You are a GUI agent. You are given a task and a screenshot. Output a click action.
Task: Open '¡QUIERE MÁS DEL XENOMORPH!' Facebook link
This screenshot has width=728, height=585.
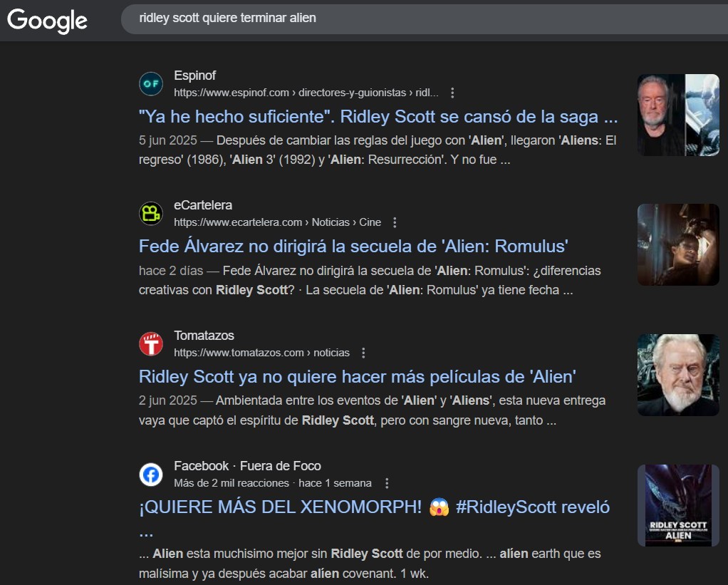pos(374,517)
